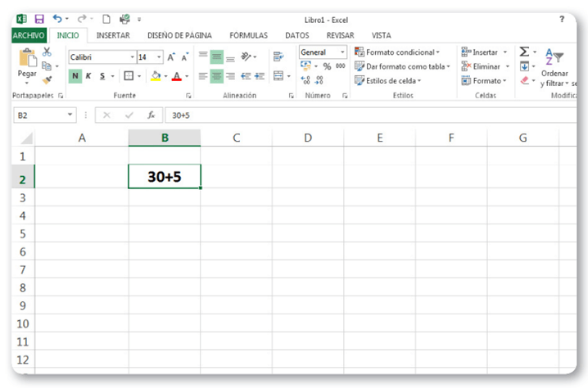Click the accounting number format icon
588x389 pixels.
pyautogui.click(x=305, y=66)
